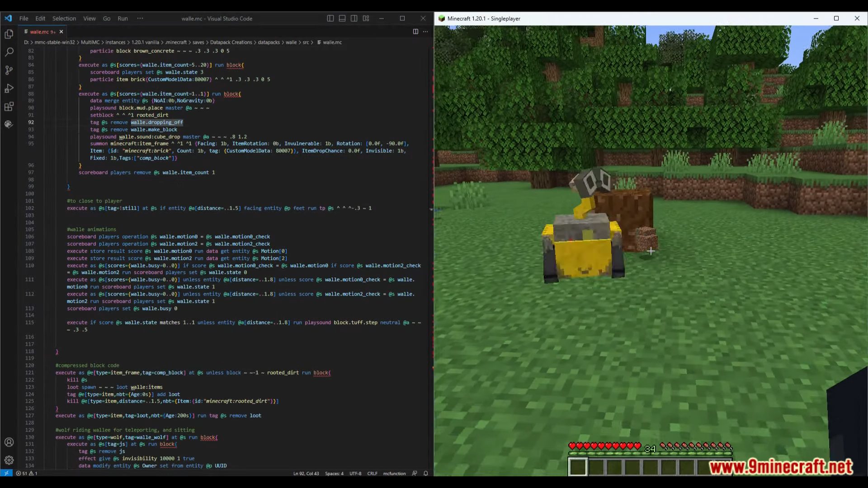Expand the overflow menu ellipsis in menu bar
Viewport: 868px width, 488px height.
[140, 19]
